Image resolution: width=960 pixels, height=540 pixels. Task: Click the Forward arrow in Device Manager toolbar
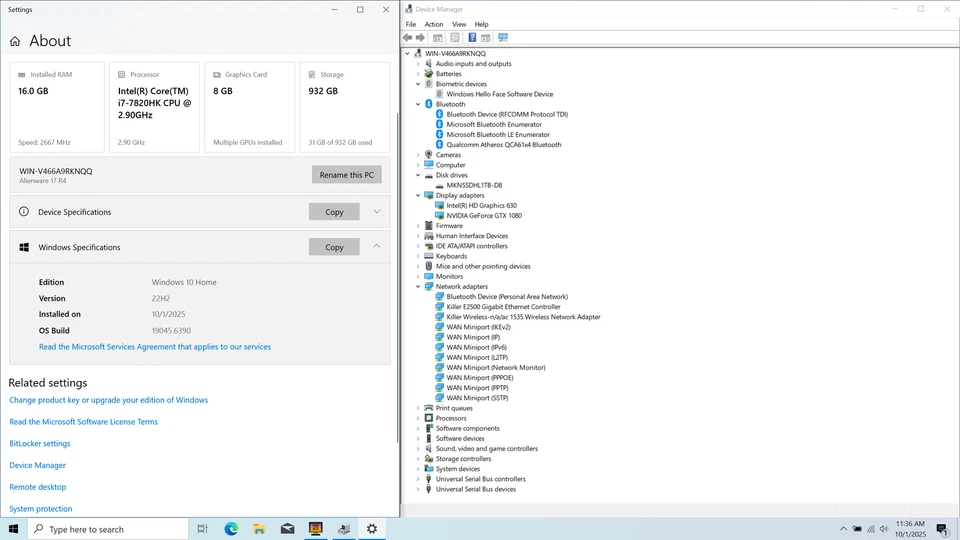pyautogui.click(x=421, y=38)
